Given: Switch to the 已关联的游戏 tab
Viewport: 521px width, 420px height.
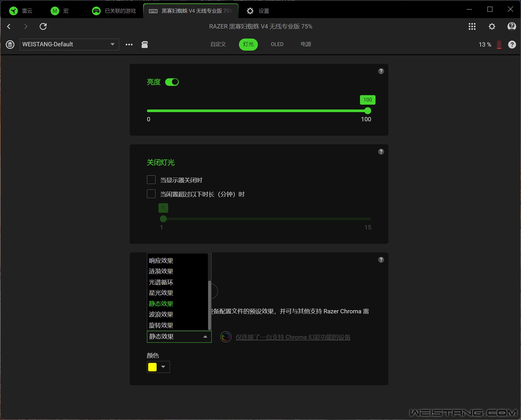Looking at the screenshot, I should [x=114, y=11].
